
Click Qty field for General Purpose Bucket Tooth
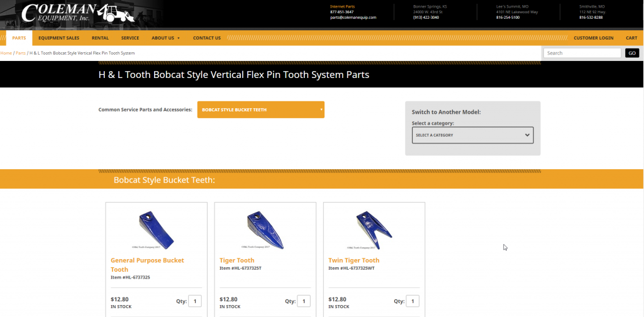point(195,301)
